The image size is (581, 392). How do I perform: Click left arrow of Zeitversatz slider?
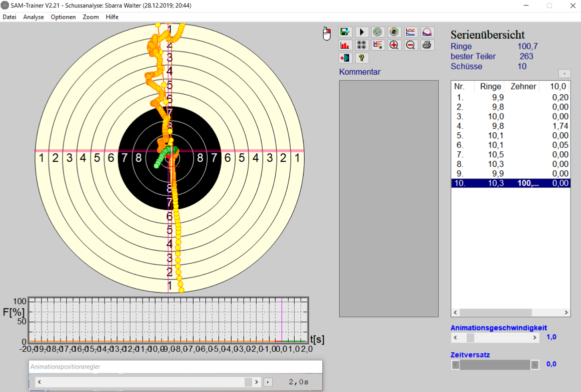(455, 365)
